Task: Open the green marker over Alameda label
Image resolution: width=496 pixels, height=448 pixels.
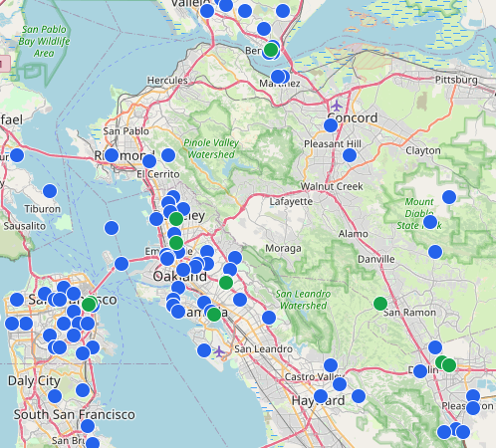Action: [x=214, y=315]
